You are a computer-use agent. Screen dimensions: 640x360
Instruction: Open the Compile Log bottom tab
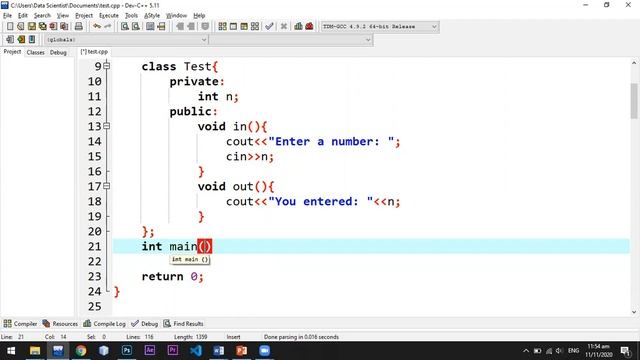point(104,324)
